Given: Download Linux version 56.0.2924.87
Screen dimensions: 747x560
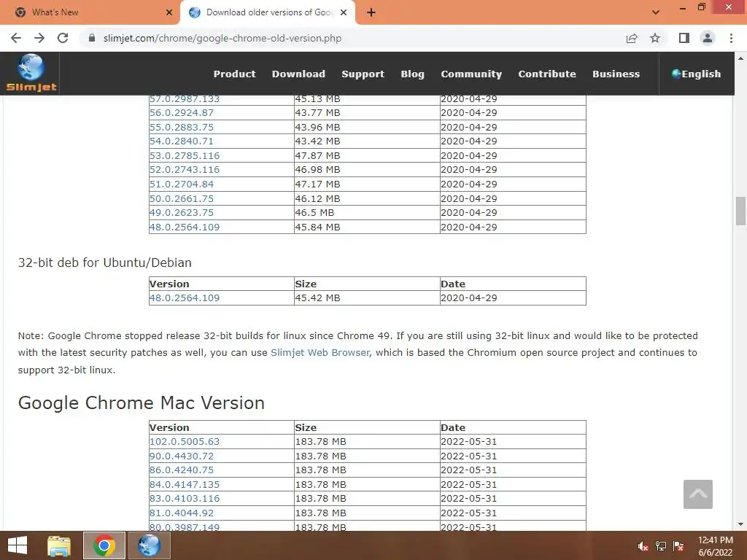Looking at the screenshot, I should [182, 113].
